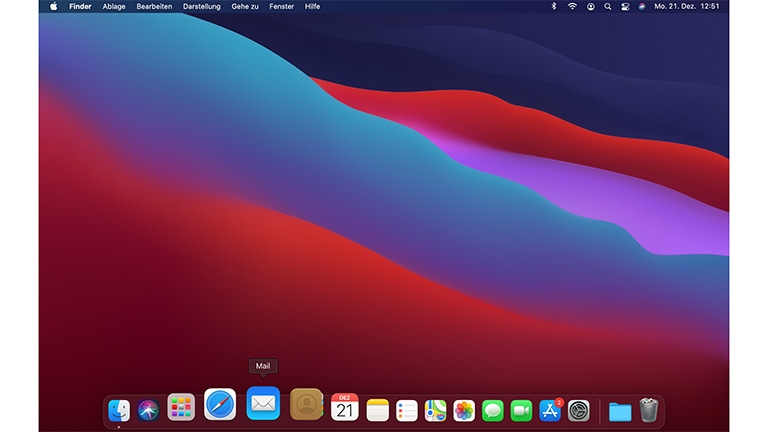The height and width of the screenshot is (432, 768).
Task: Open the Apple menu
Action: point(54,6)
